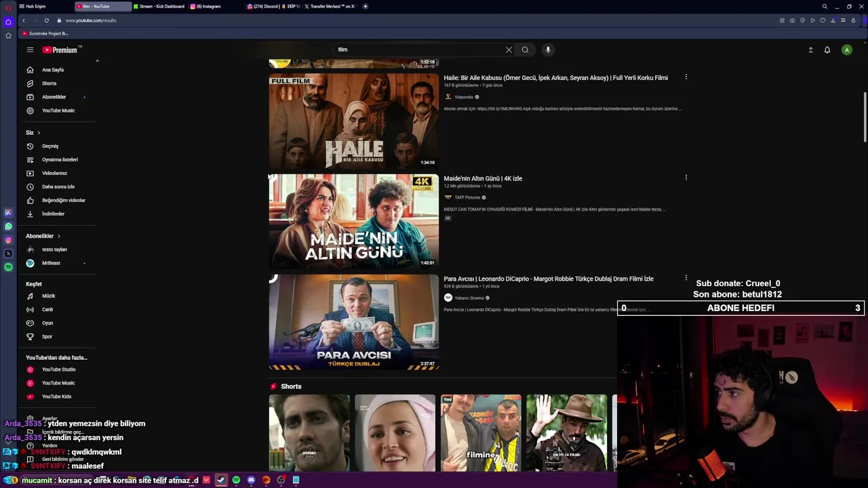Open the TAFF Pictures channel link
The height and width of the screenshot is (488, 868).
[x=467, y=198]
